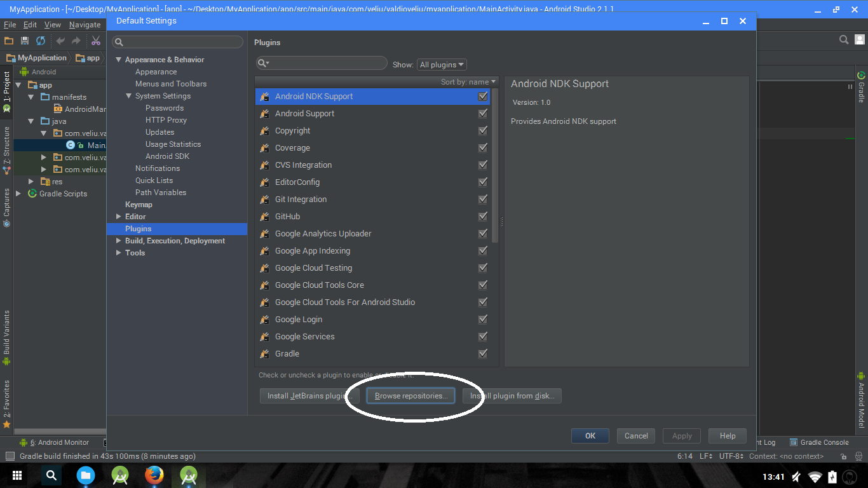Click the tool windows icon left of the Gradle build message
This screenshot has width=868, height=488.
[10, 456]
